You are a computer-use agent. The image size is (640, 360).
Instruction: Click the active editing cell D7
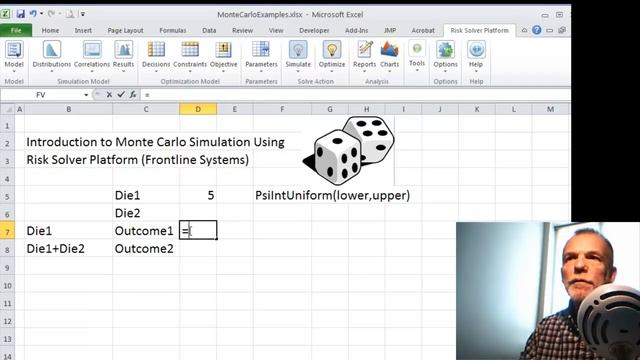[x=198, y=230]
